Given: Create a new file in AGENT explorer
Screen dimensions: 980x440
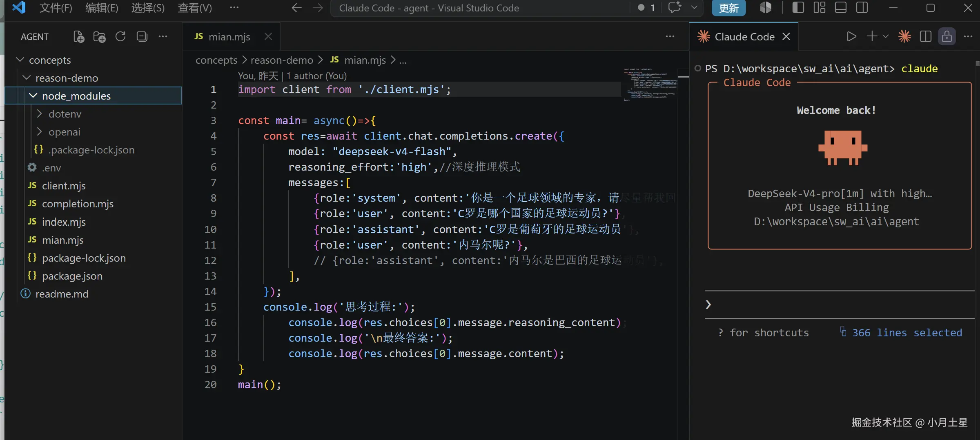Looking at the screenshot, I should (79, 37).
